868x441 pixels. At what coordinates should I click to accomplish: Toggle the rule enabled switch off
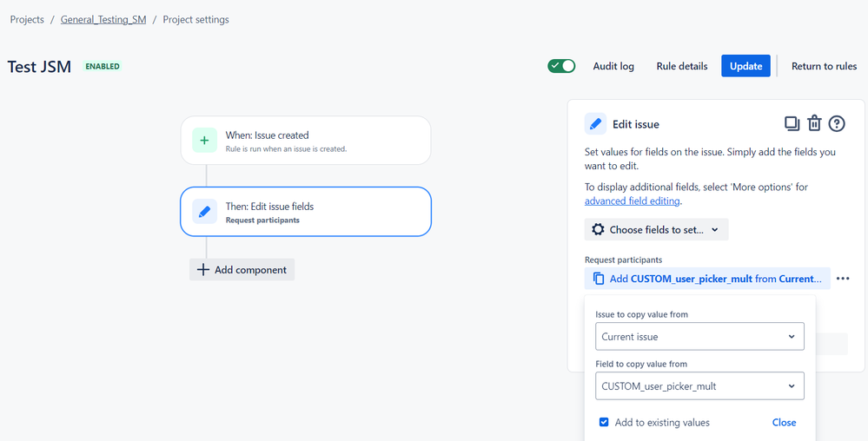561,66
